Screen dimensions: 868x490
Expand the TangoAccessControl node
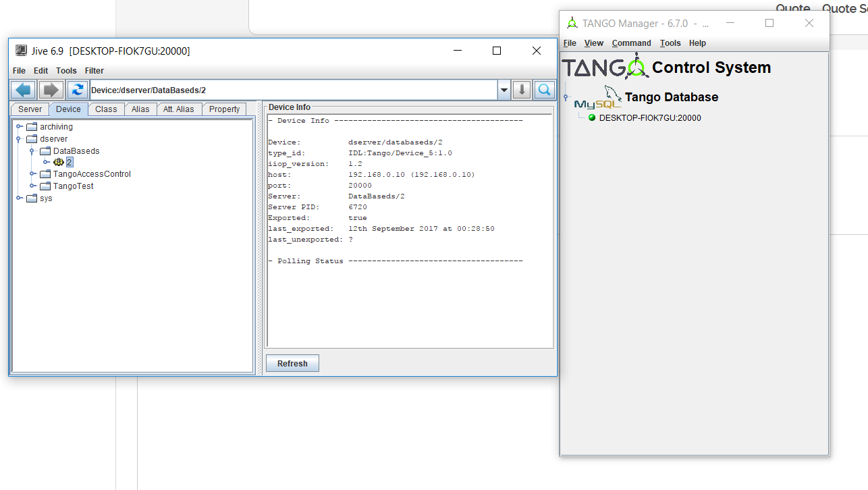click(32, 174)
